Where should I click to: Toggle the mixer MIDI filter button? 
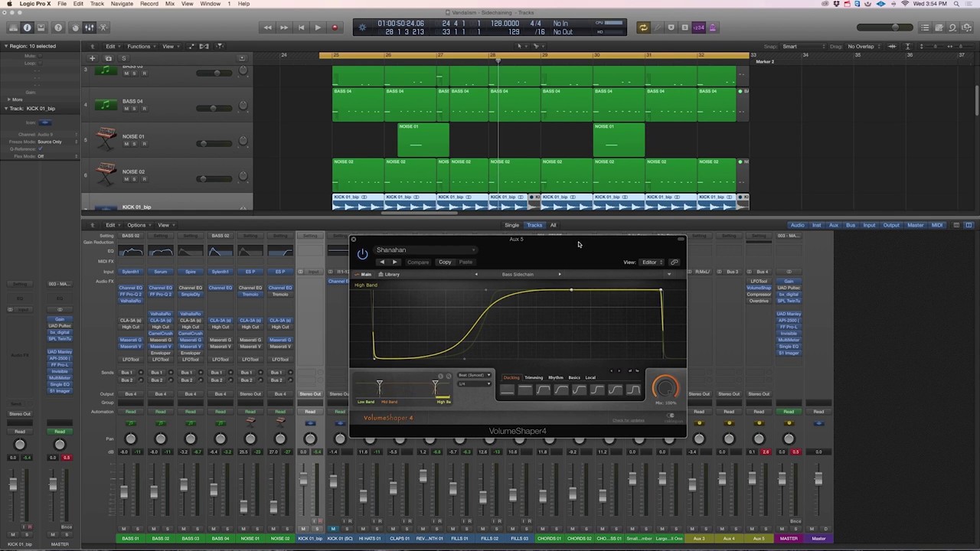pos(937,225)
